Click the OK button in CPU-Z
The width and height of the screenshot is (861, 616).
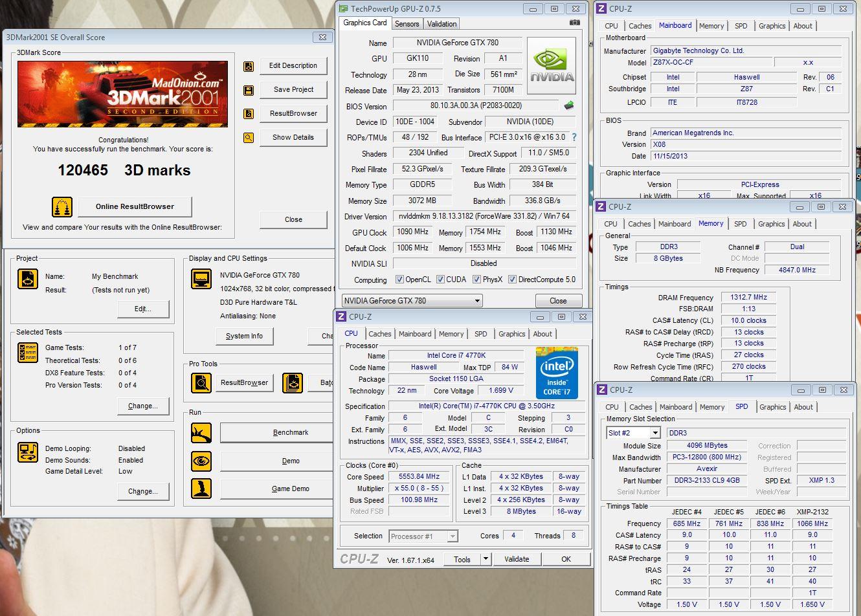point(566,559)
